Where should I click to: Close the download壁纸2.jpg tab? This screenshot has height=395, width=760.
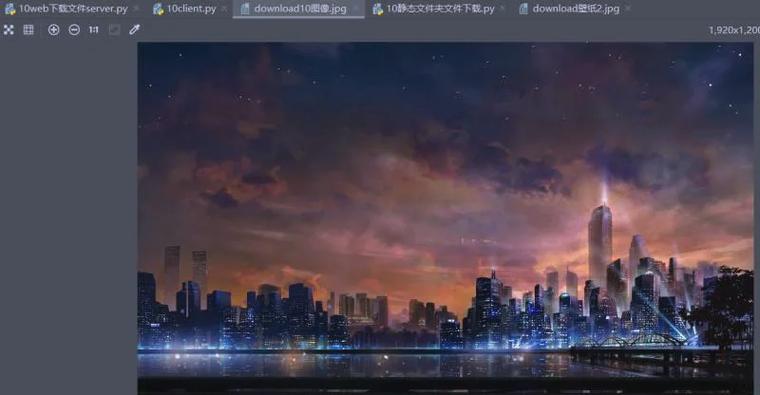(x=628, y=9)
